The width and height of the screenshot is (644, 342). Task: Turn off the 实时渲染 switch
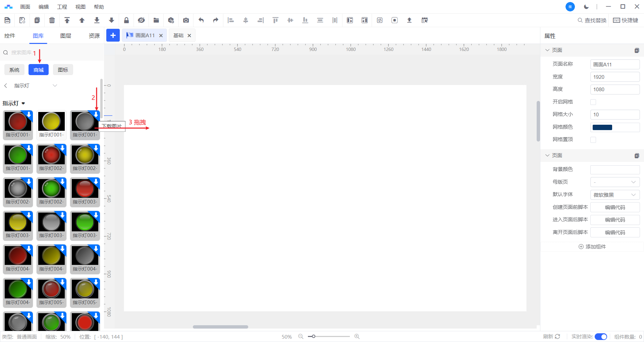pyautogui.click(x=600, y=337)
